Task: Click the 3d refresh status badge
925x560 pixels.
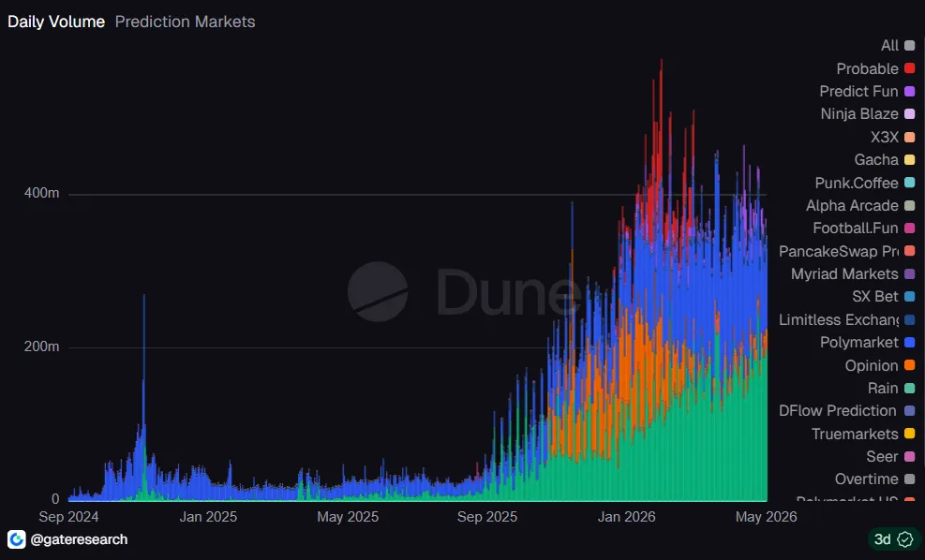Action: pyautogui.click(x=893, y=539)
